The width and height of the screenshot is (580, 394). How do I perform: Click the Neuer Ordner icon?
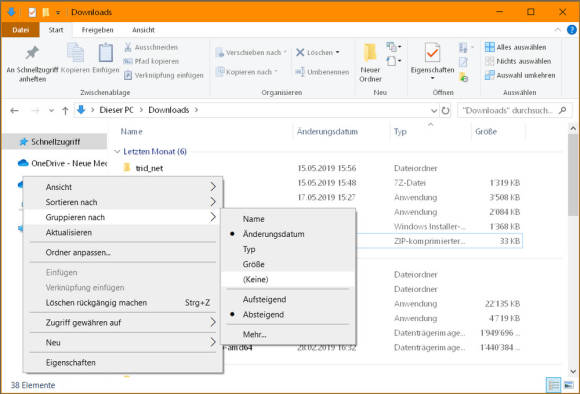point(370,53)
